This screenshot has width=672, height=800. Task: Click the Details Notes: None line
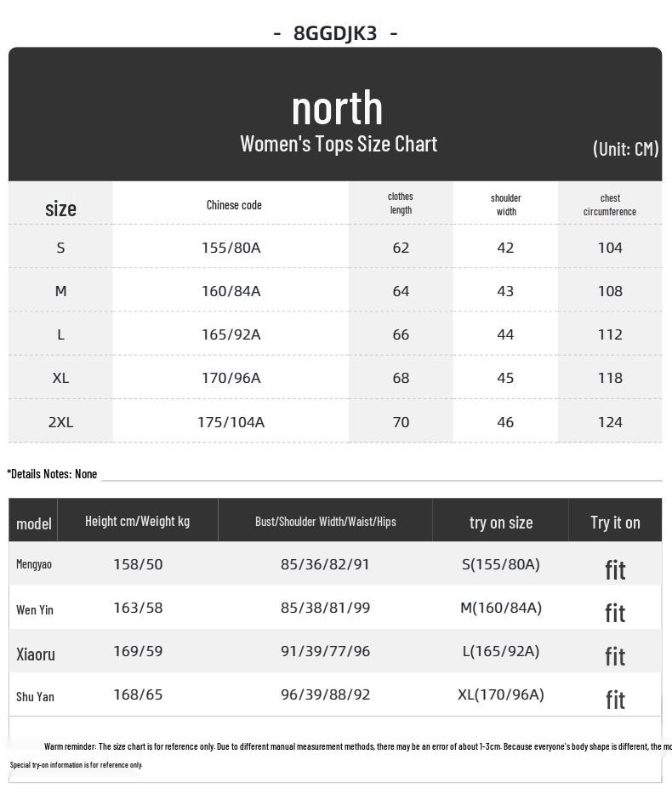[53, 474]
